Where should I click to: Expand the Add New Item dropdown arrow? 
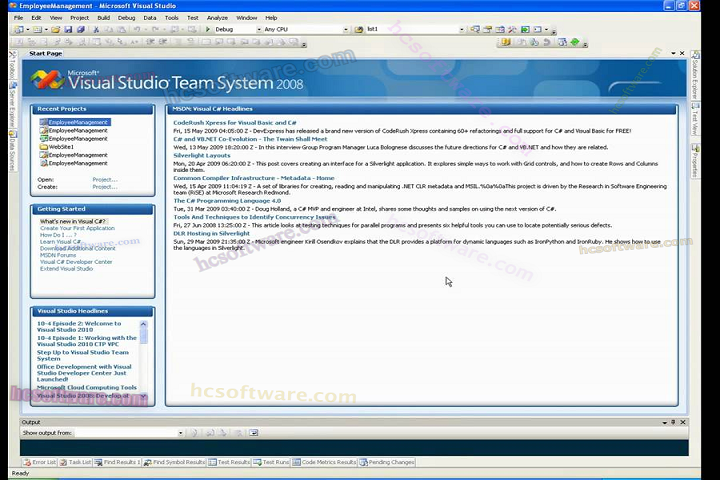click(46, 29)
